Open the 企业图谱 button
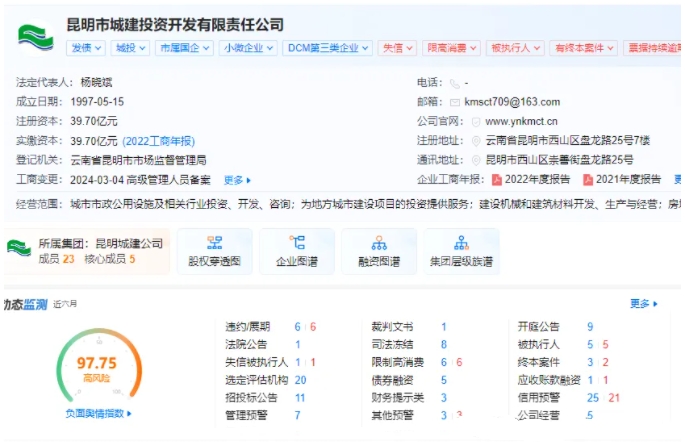Screen dimensions: 685x442 297,252
